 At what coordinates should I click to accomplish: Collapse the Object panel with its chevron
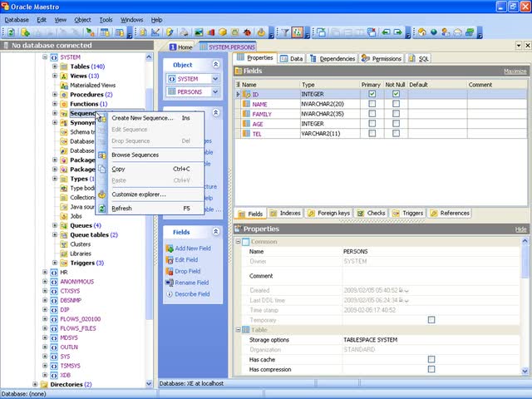216,65
